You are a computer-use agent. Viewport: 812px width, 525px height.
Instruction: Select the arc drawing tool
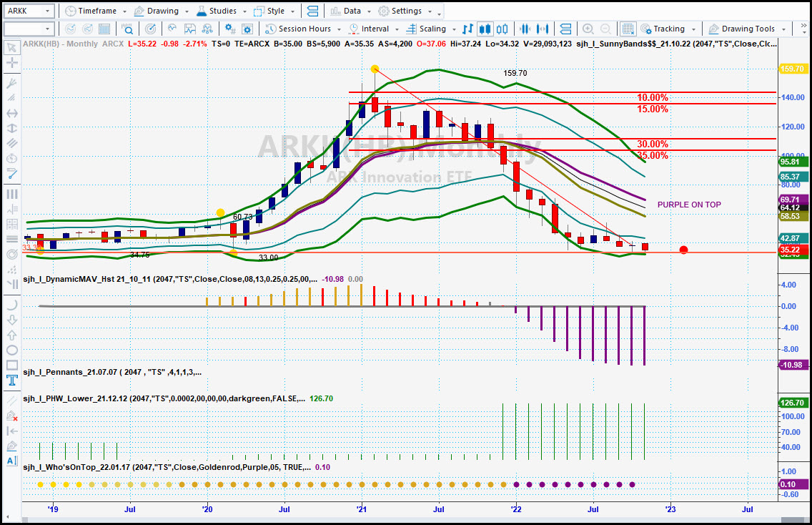12,305
